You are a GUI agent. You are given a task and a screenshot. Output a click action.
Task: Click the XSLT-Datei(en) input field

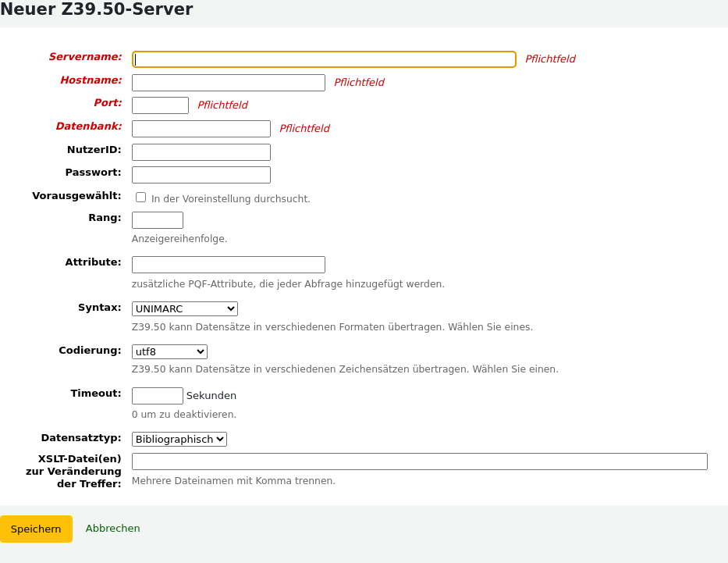tap(419, 461)
